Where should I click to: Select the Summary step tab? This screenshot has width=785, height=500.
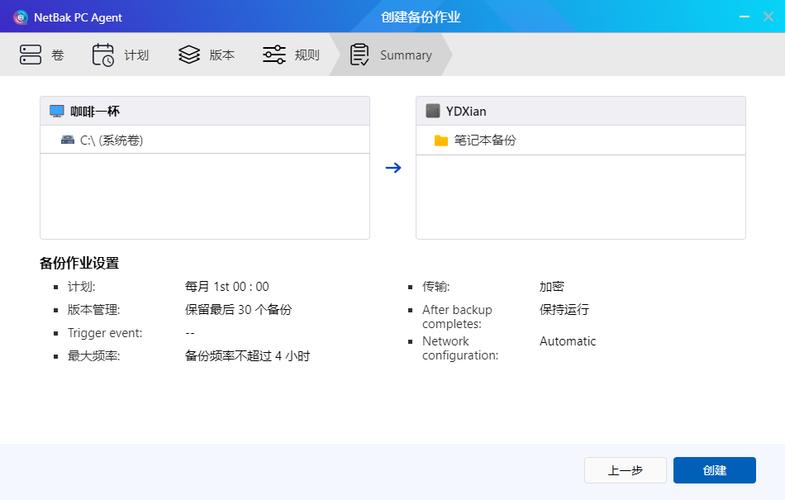tap(391, 55)
